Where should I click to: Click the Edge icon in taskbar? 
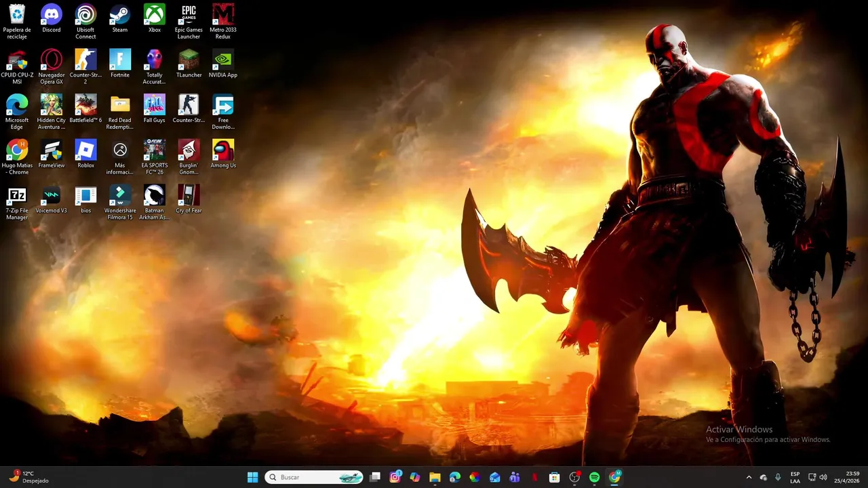point(455,477)
